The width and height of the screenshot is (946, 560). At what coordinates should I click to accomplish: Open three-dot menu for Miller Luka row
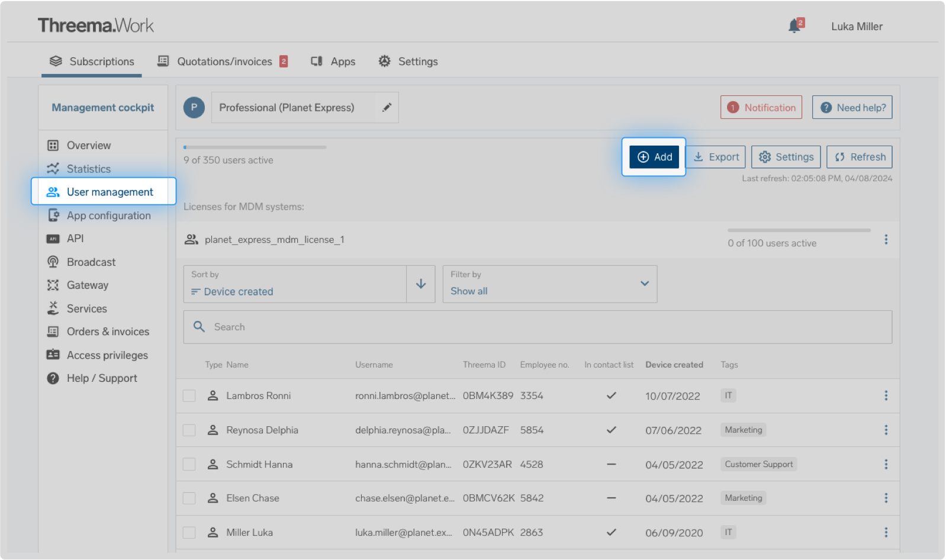pyautogui.click(x=886, y=532)
